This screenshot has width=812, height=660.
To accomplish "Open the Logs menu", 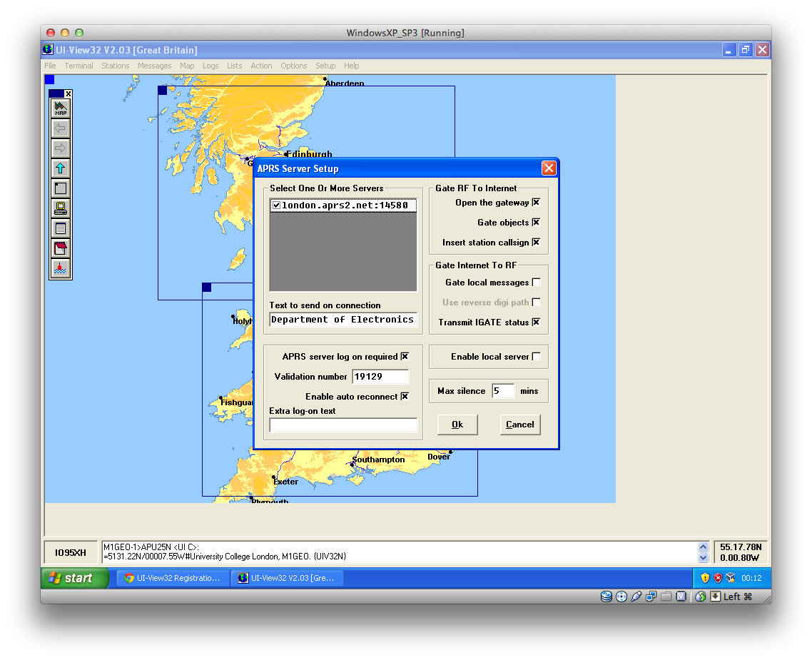I will (210, 66).
